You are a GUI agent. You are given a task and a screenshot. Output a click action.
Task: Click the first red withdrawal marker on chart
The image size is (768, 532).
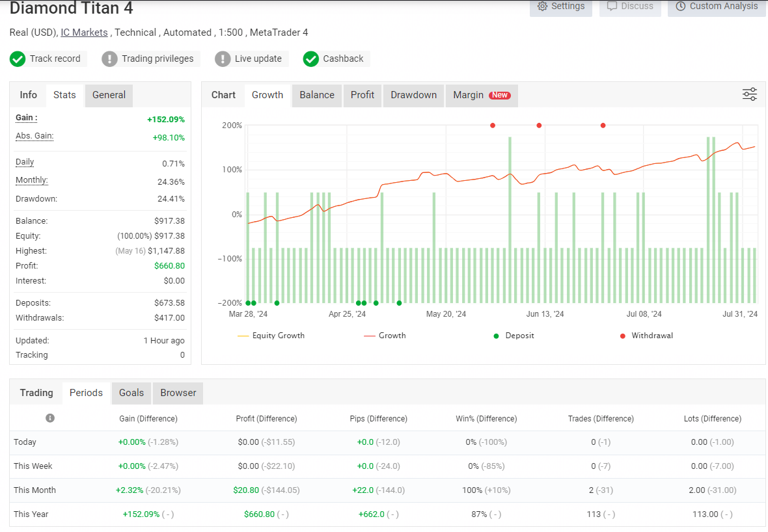point(493,126)
